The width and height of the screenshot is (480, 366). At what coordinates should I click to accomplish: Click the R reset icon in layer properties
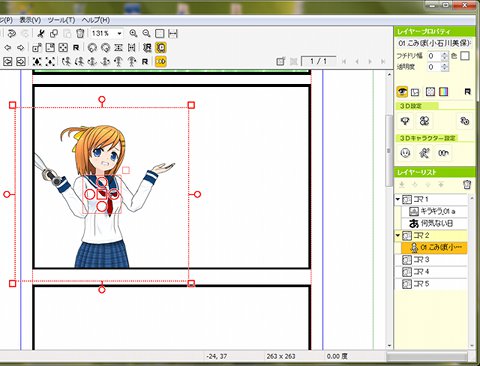coord(468,92)
